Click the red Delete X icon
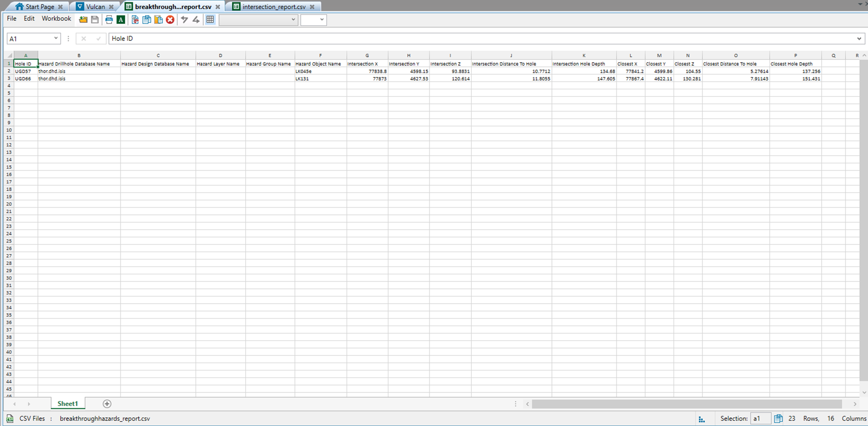 tap(170, 19)
